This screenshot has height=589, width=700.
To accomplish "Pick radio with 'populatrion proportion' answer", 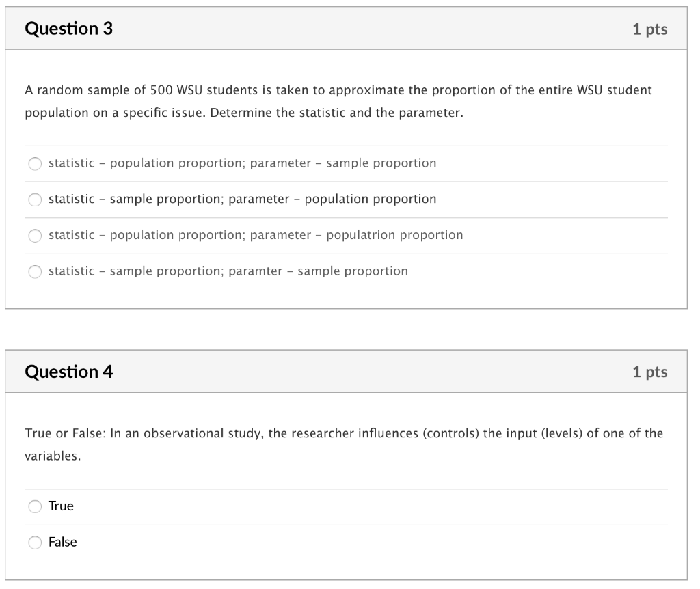I will pos(35,236).
